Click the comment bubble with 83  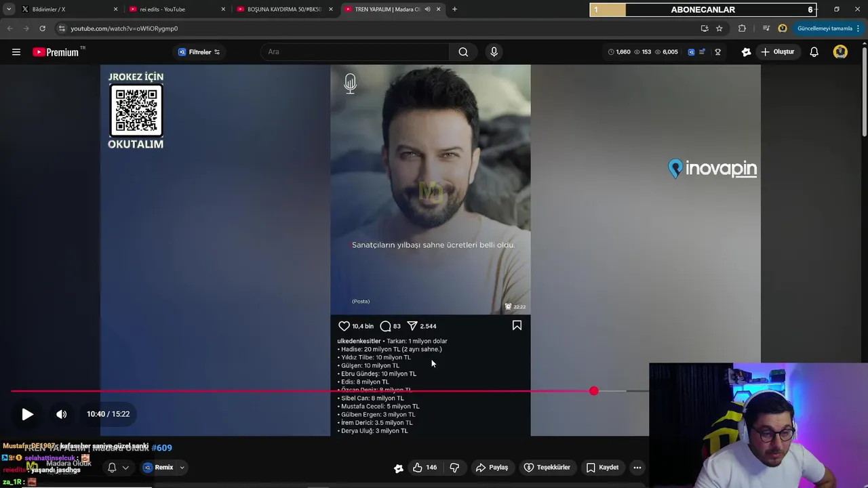(385, 326)
